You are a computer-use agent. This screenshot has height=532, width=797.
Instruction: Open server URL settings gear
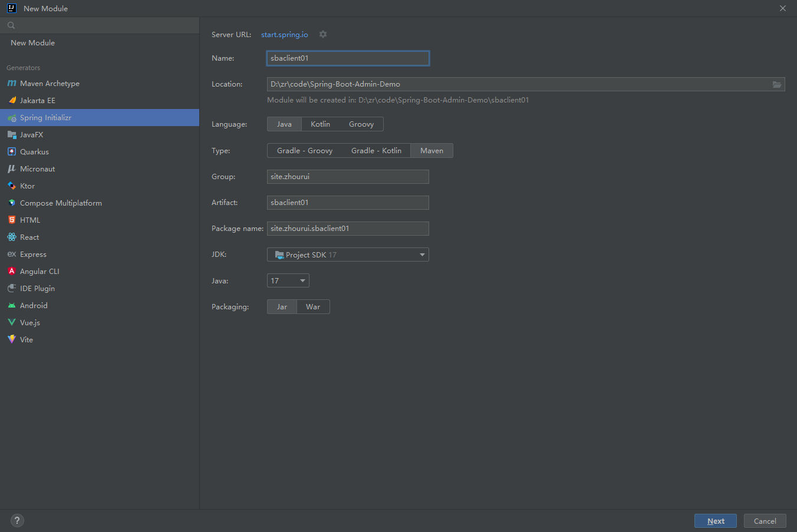[323, 34]
